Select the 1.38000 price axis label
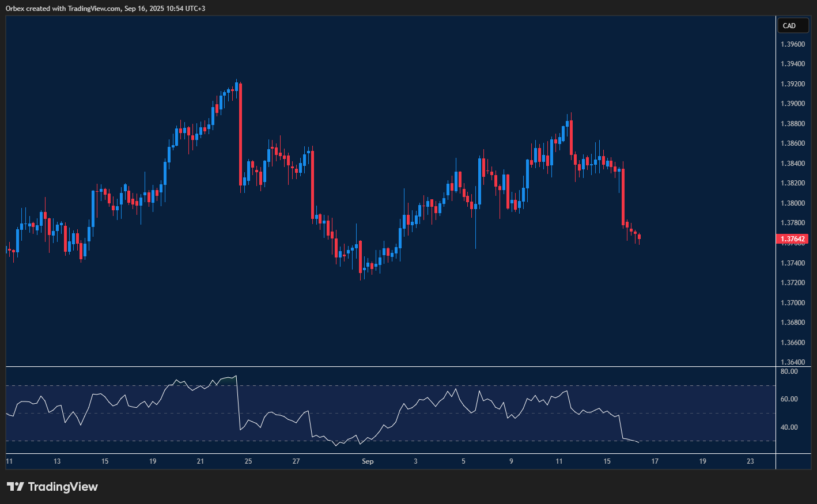Image resolution: width=817 pixels, height=504 pixels. click(792, 203)
